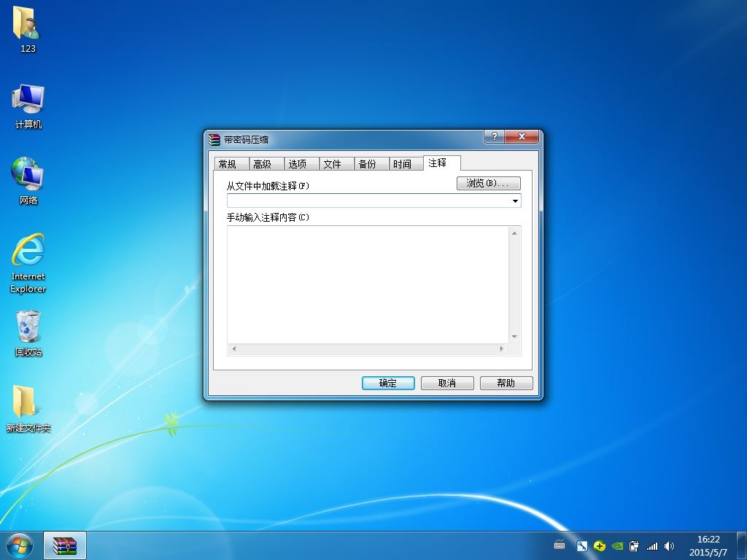
Task: Click the battery power plug tray icon
Action: click(634, 546)
